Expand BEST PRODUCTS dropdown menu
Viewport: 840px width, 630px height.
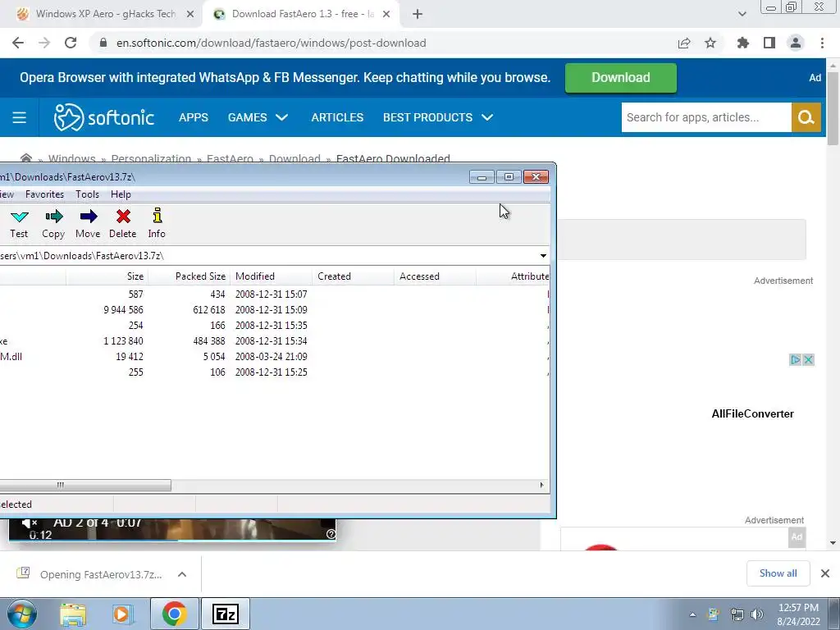pyautogui.click(x=487, y=117)
